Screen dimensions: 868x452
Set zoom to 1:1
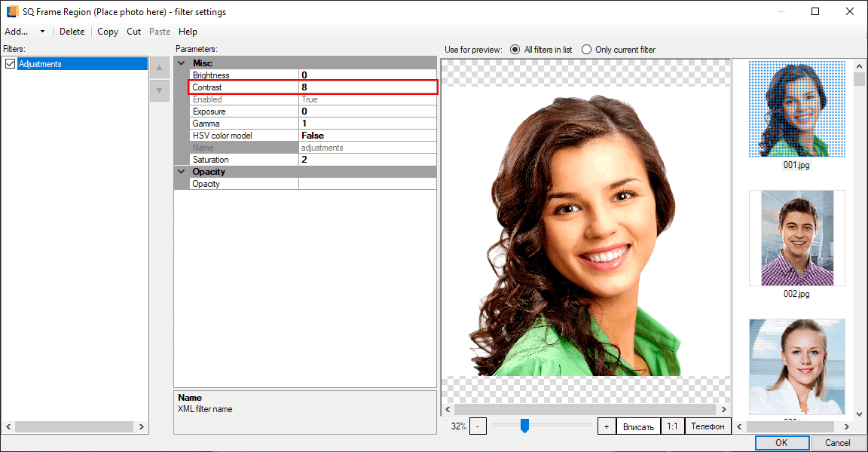pos(672,426)
